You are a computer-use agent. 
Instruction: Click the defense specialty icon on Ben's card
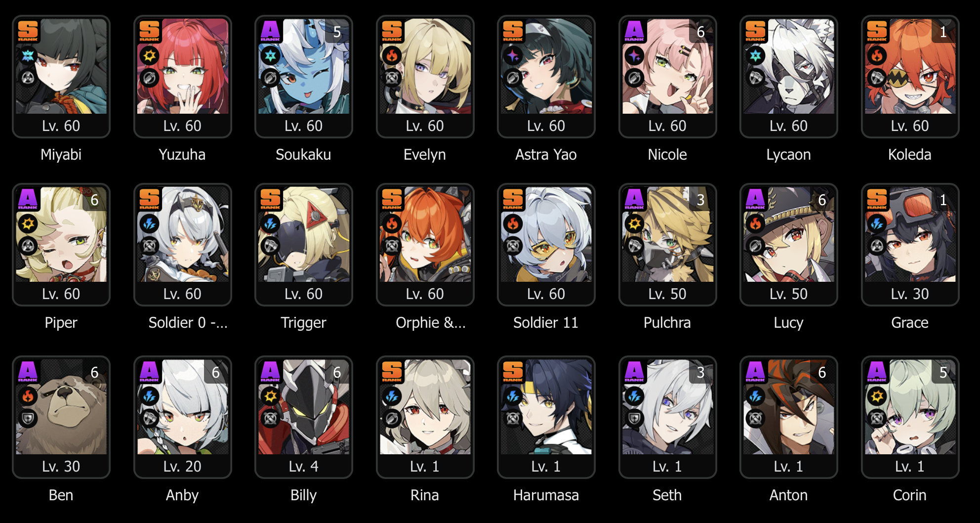tap(28, 419)
